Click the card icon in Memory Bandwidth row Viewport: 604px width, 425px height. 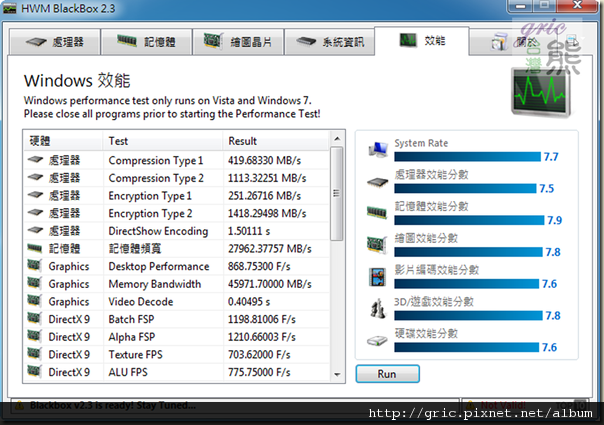pos(34,283)
